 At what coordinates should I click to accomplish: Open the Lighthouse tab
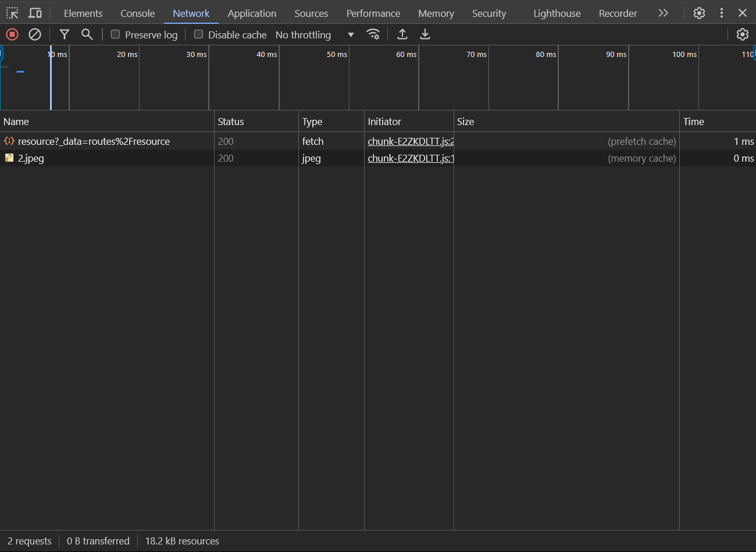(557, 13)
